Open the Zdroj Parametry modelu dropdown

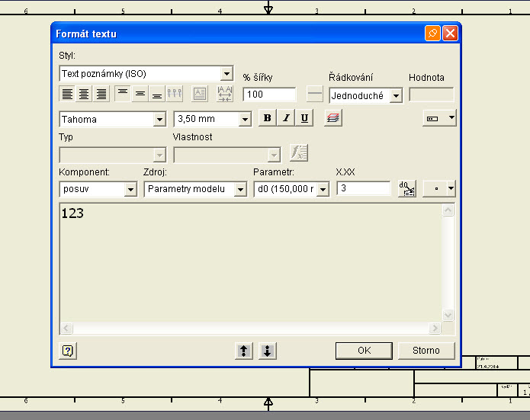pyautogui.click(x=240, y=189)
